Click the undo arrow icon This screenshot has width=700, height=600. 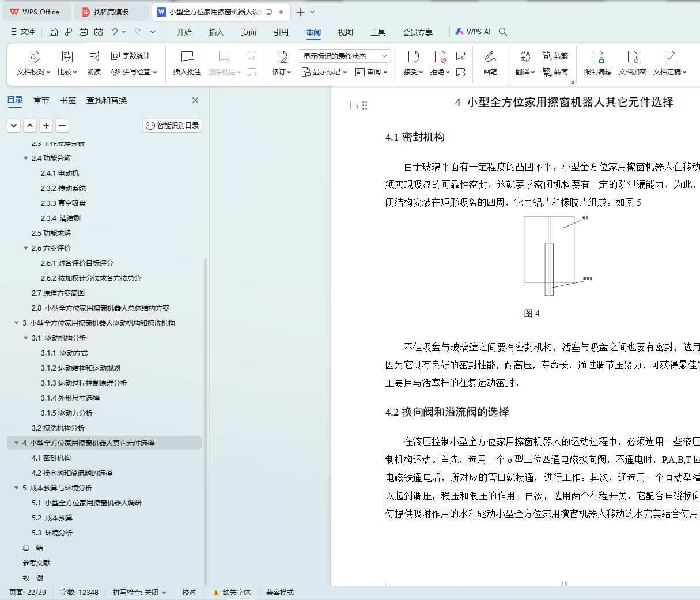point(115,32)
